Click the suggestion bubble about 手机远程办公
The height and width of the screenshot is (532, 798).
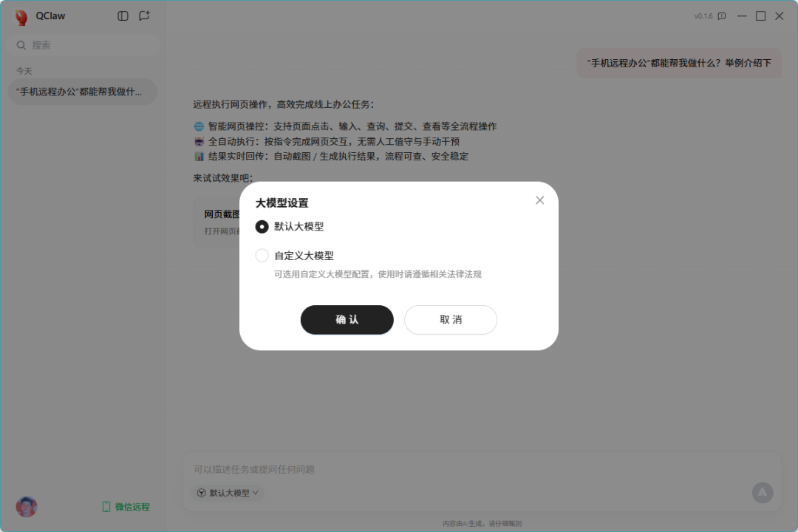coord(678,63)
